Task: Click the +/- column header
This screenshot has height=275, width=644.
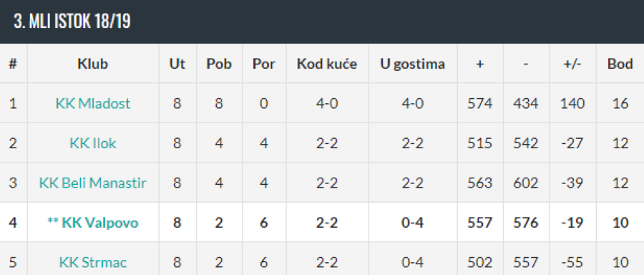Action: click(572, 64)
